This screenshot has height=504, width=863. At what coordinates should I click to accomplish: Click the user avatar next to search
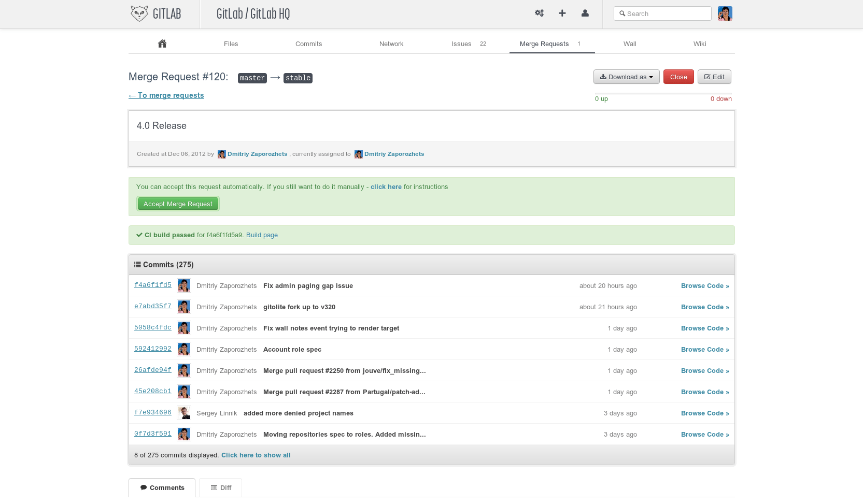coord(725,13)
